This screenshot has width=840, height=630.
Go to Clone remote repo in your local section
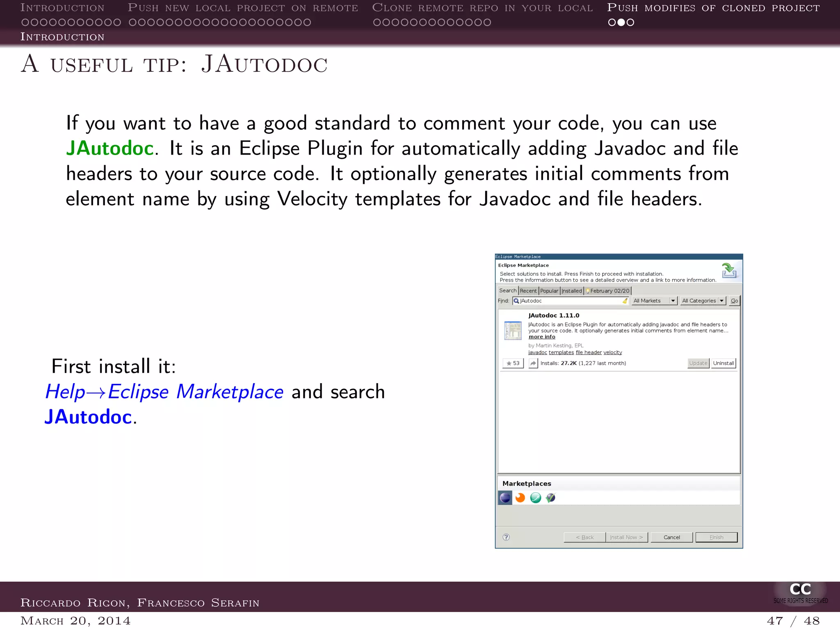point(482,8)
